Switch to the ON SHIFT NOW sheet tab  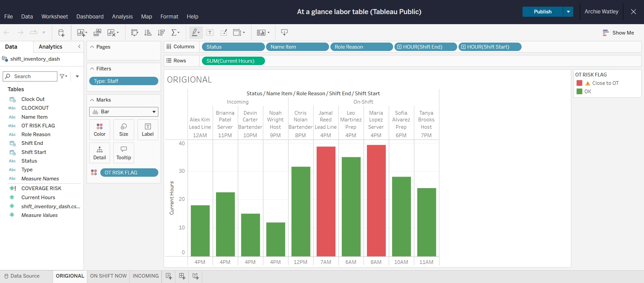(108, 276)
